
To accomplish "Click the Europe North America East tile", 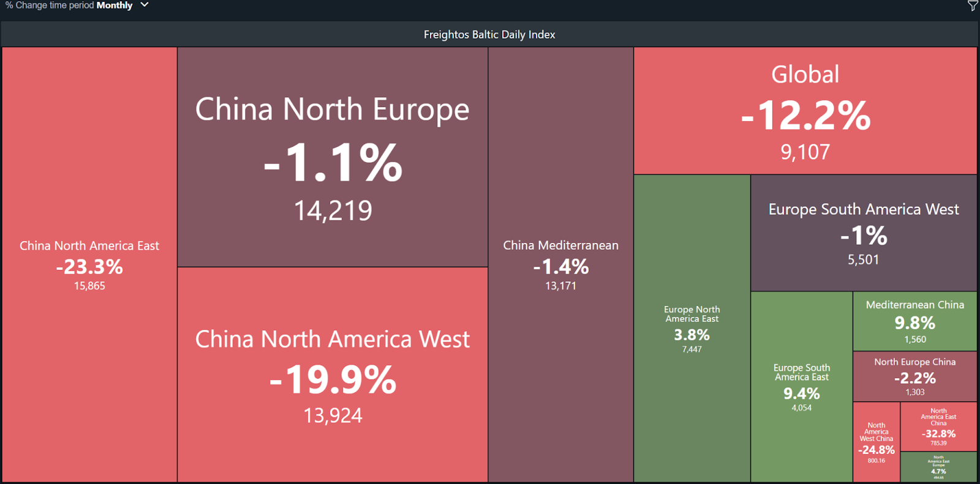I will 692,329.
